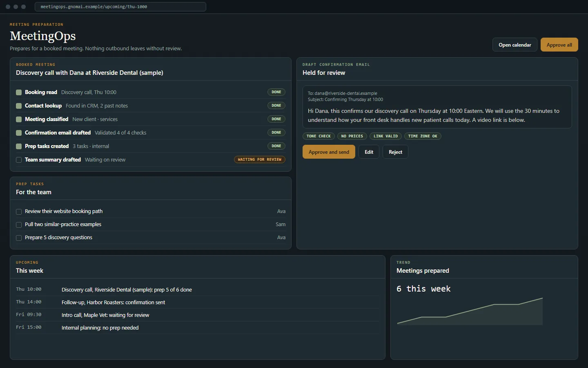The image size is (588, 368).
Task: Check off Pull two similar-practice examples
Action: coord(19,225)
